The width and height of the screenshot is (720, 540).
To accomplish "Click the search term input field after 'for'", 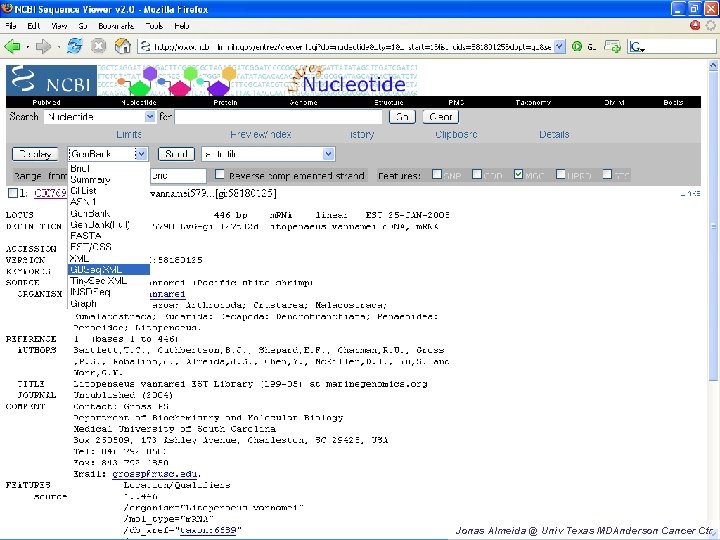I will tap(278, 117).
